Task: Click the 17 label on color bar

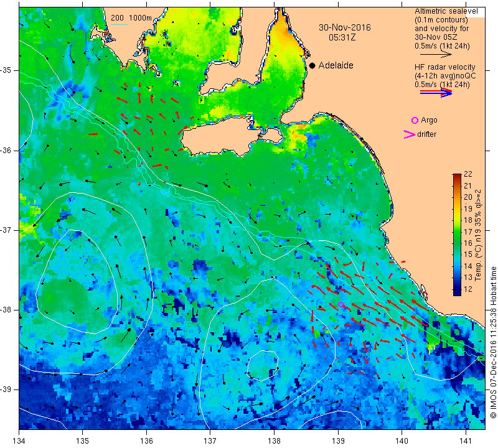Action: (x=468, y=232)
